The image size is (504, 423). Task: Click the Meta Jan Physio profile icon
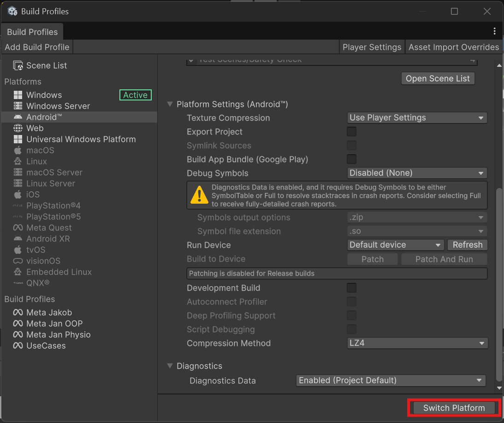pos(18,335)
